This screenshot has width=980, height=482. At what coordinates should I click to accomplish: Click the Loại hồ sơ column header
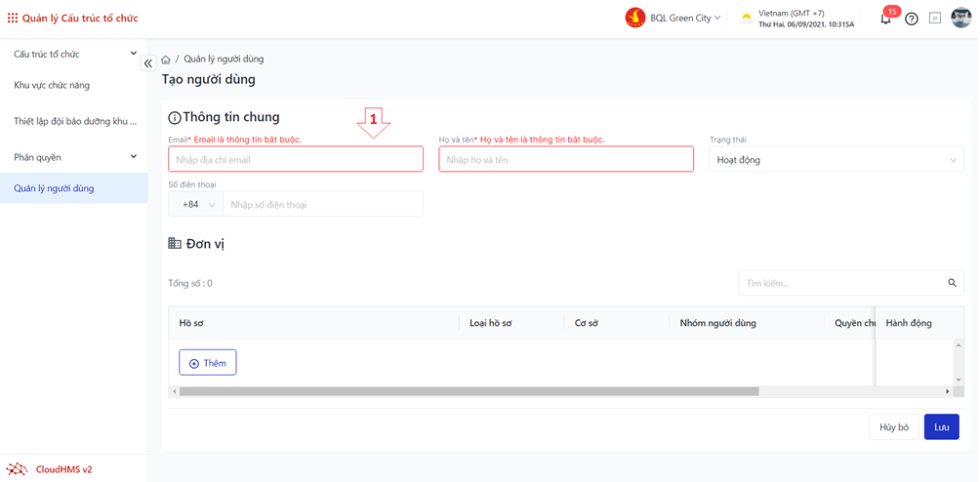511,323
